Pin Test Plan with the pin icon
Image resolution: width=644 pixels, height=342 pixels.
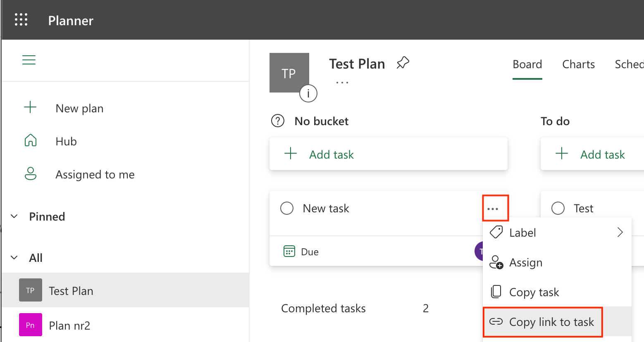403,63
